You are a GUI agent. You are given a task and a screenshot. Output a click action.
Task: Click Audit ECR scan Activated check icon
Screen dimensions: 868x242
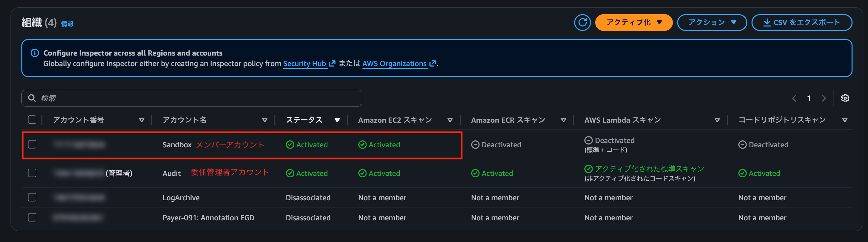475,173
